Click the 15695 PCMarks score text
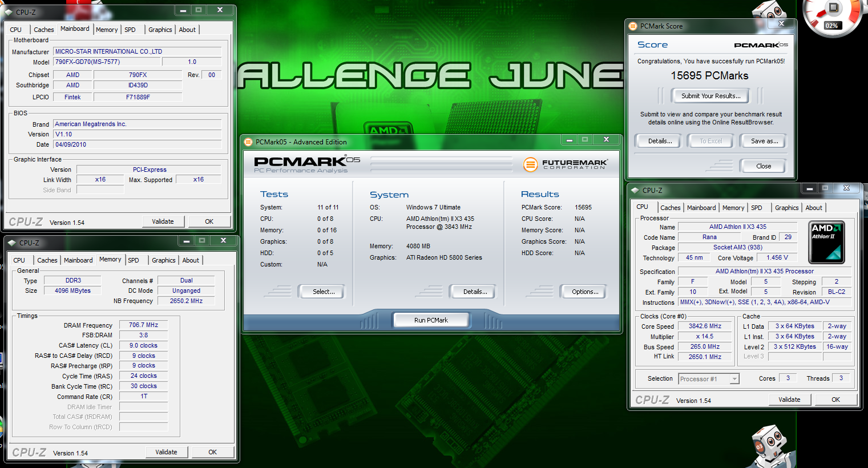 click(709, 76)
